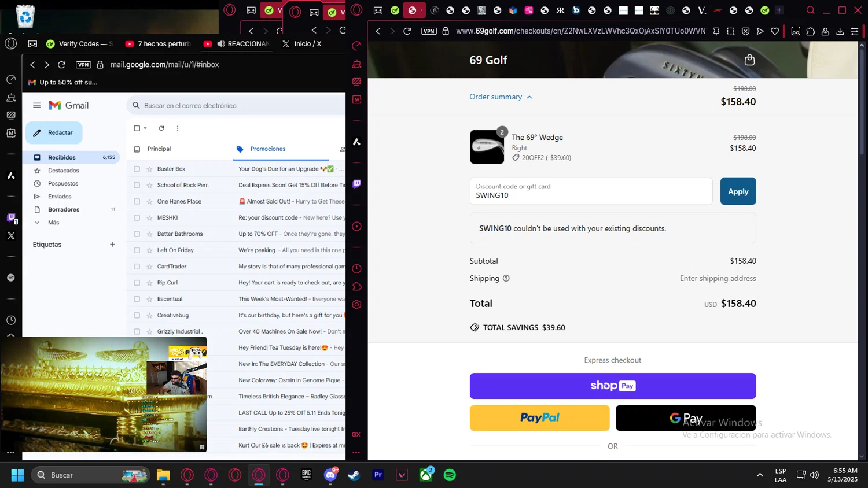The height and width of the screenshot is (488, 868).
Task: Launch Steam from the taskbar
Action: click(x=354, y=475)
